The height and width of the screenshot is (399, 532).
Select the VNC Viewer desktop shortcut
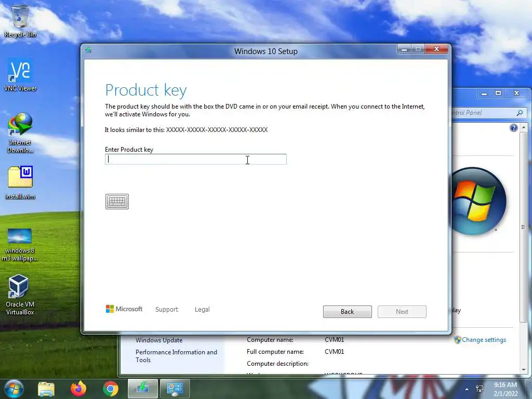(20, 75)
